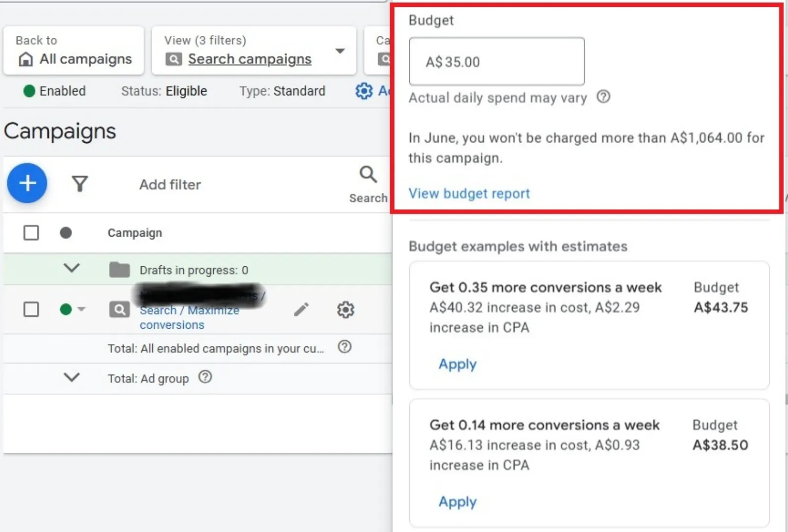Click help icon for All enabled campaigns total
Screen dimensions: 788x532
[345, 347]
